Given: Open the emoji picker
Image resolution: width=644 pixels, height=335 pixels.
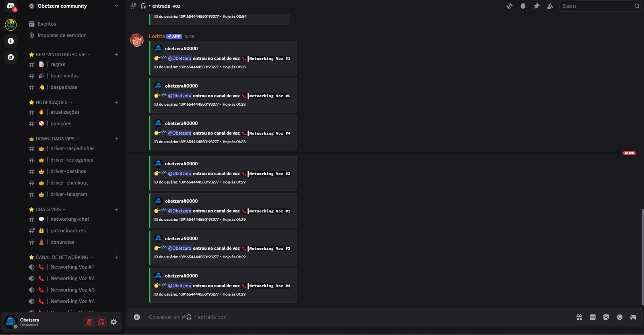Looking at the screenshot, I should 619,317.
